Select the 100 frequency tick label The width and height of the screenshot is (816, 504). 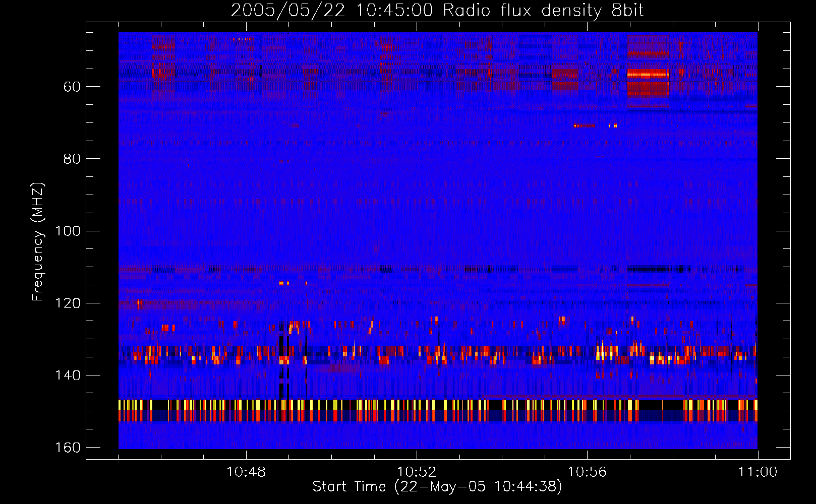pyautogui.click(x=68, y=231)
